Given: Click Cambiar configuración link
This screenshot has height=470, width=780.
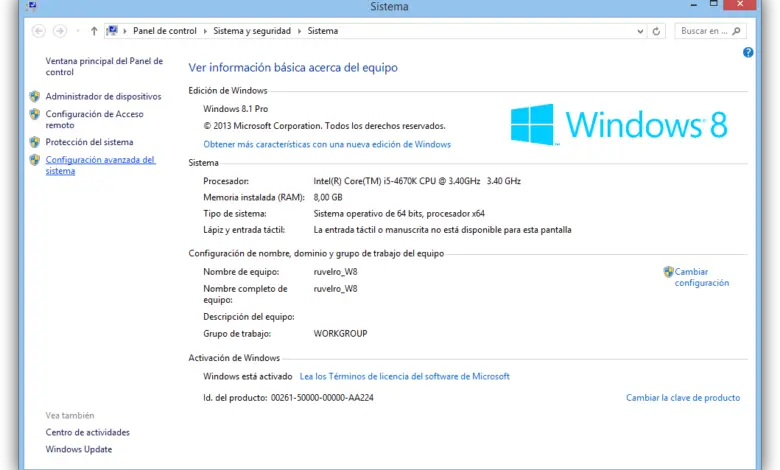Looking at the screenshot, I should pos(701,277).
